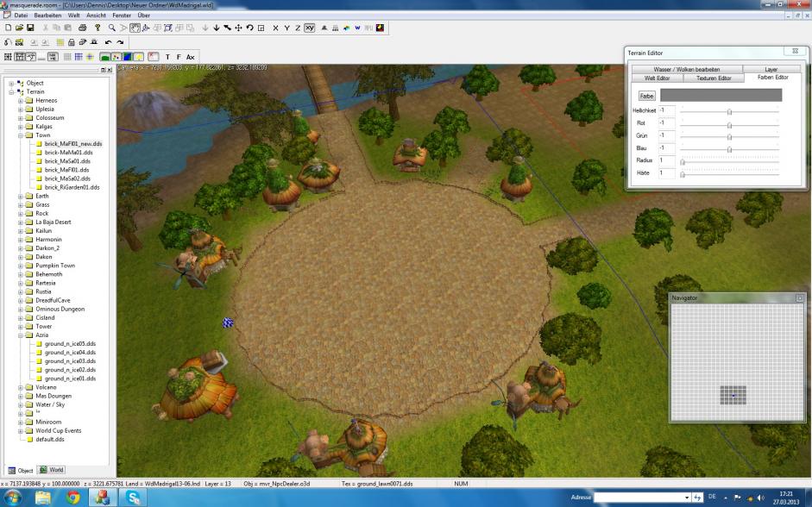The image size is (812, 507).
Task: Click the Helligkeit slider handle
Action: point(729,111)
